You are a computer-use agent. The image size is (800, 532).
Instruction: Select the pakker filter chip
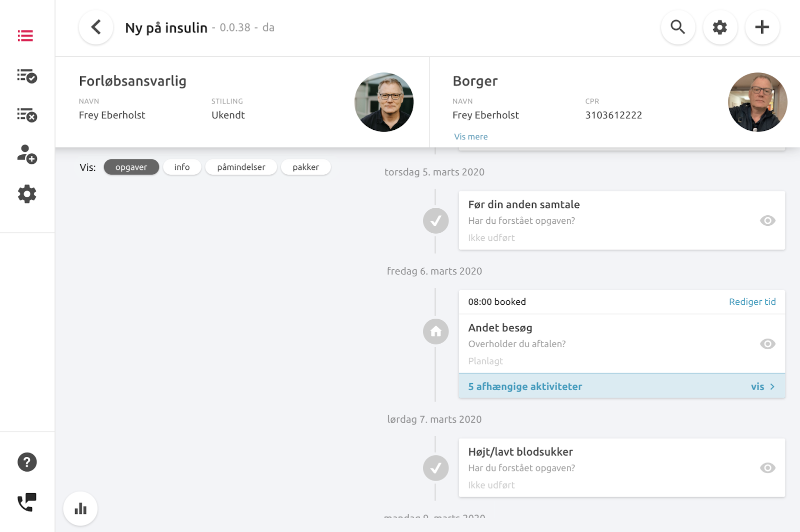tap(305, 167)
